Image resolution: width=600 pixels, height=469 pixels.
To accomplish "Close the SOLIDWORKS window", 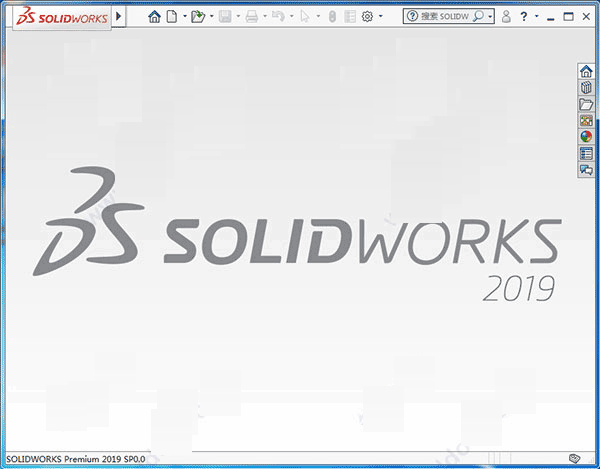I will click(586, 16).
